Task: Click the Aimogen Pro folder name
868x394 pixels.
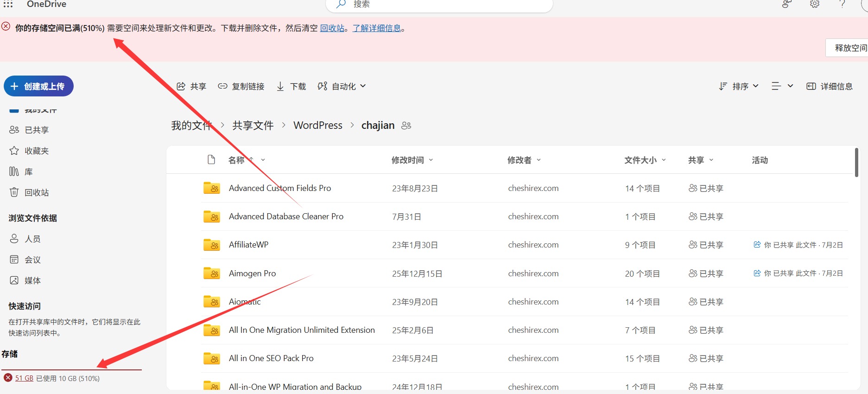Action: point(252,273)
